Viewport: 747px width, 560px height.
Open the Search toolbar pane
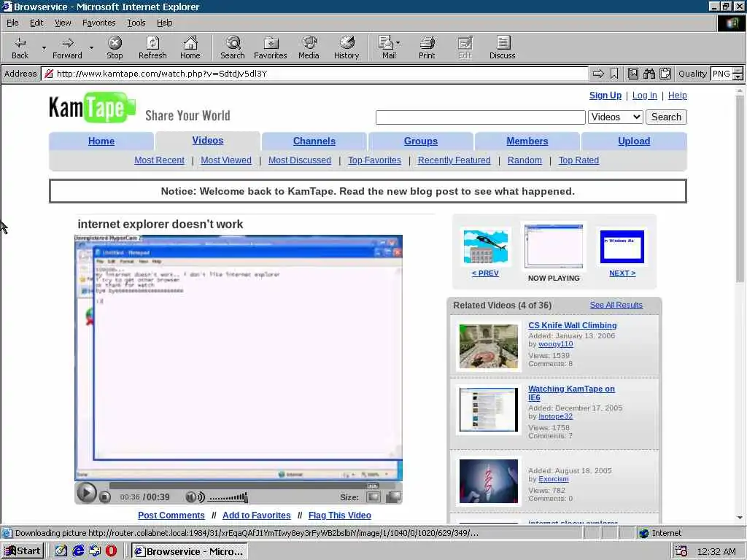pos(233,47)
